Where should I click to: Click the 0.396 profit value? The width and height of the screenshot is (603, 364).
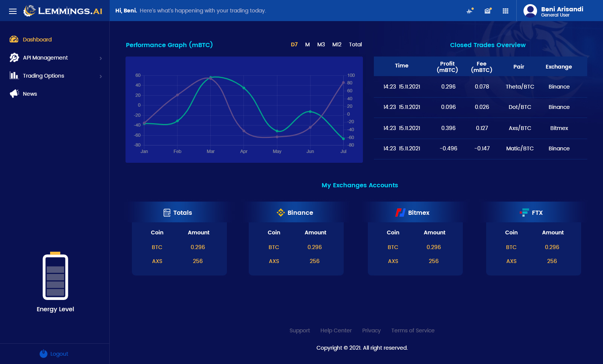click(x=448, y=128)
